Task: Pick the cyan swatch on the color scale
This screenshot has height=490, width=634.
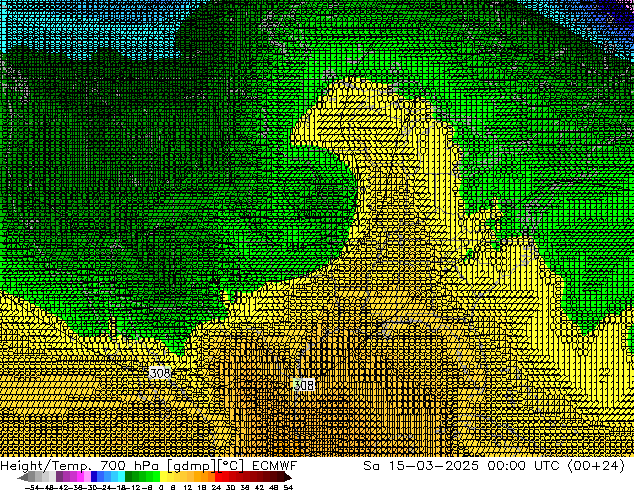Action: coord(121,477)
